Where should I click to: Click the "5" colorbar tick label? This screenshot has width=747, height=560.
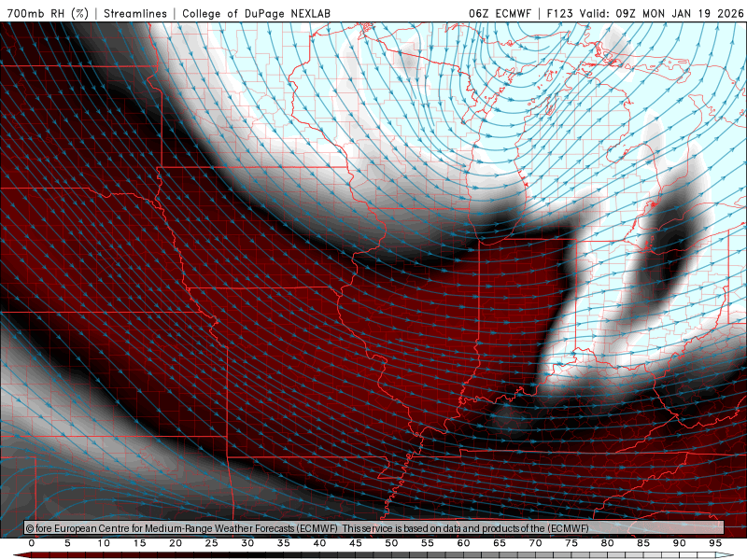pos(67,543)
